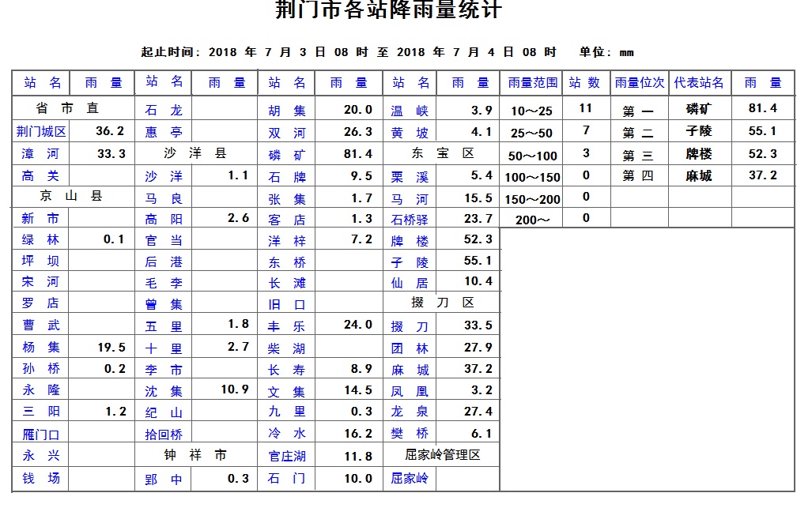Click the 钱场 station link
The image size is (812, 508).
(x=41, y=479)
